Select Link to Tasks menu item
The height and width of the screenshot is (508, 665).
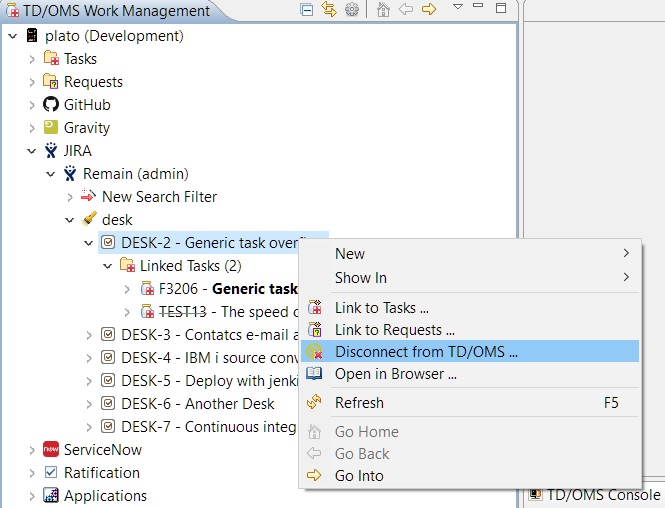[382, 308]
